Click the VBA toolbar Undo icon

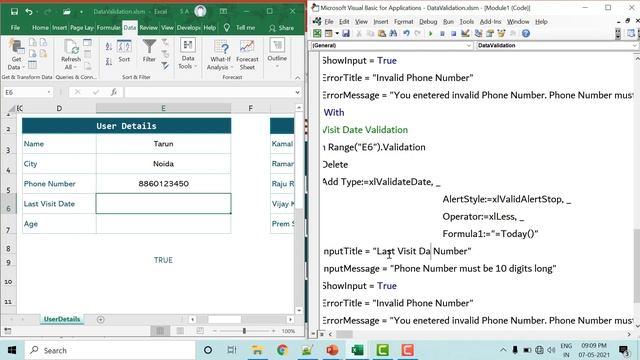(406, 33)
